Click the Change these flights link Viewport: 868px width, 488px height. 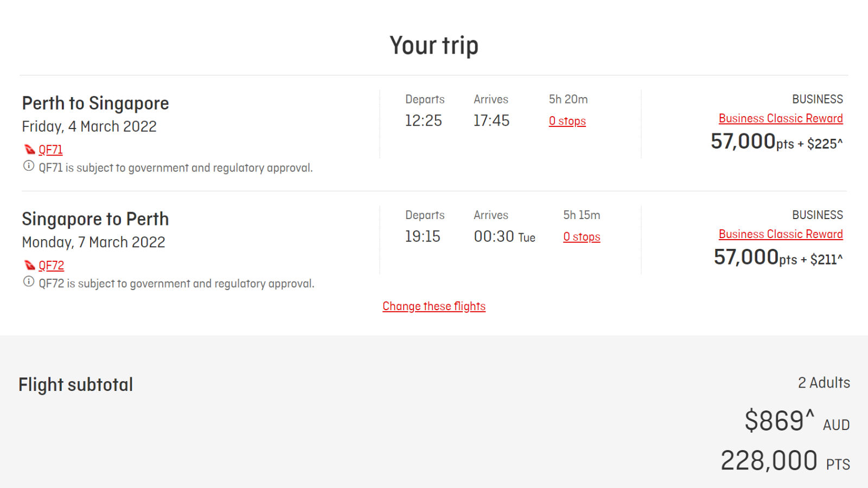click(434, 306)
